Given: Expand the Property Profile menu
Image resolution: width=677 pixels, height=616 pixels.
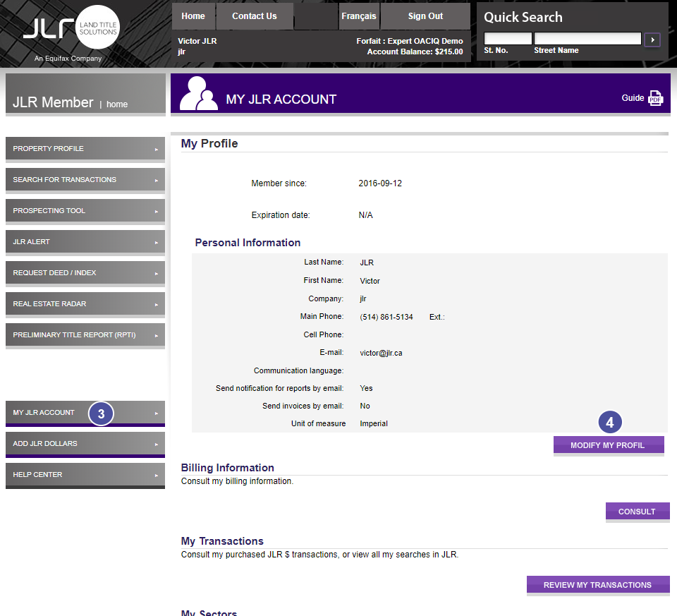Looking at the screenshot, I should [85, 149].
